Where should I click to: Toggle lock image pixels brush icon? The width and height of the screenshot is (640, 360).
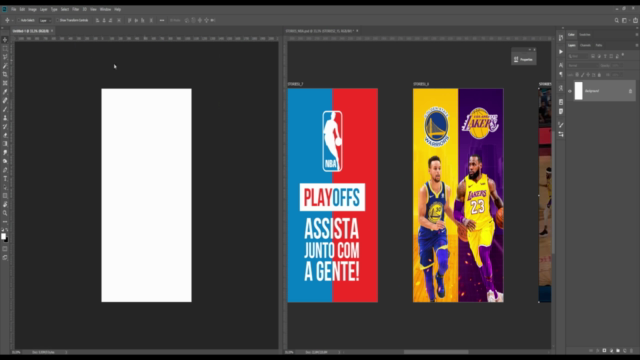(582, 75)
